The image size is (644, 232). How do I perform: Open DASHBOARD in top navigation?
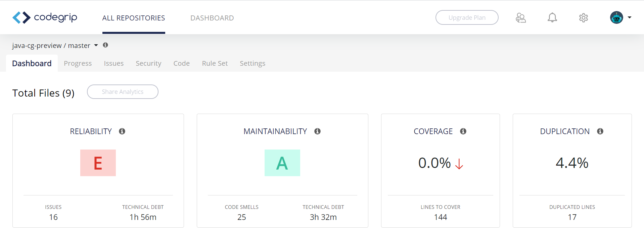point(212,18)
